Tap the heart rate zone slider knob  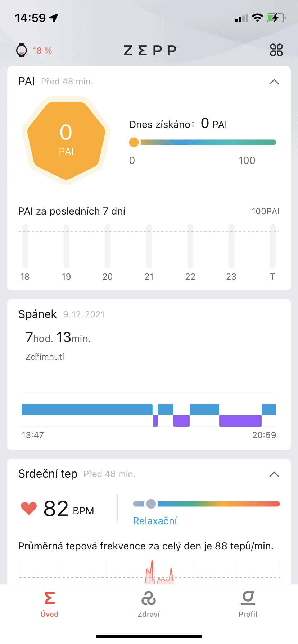click(151, 504)
